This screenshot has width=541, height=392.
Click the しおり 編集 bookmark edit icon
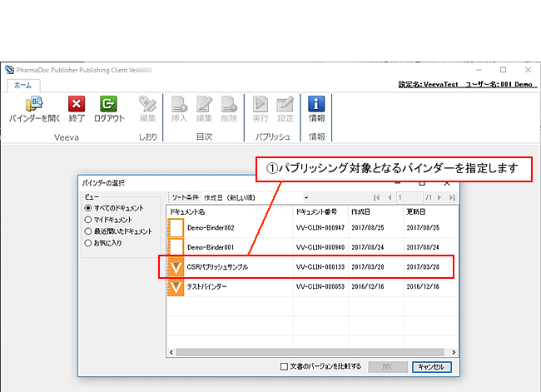point(147,104)
